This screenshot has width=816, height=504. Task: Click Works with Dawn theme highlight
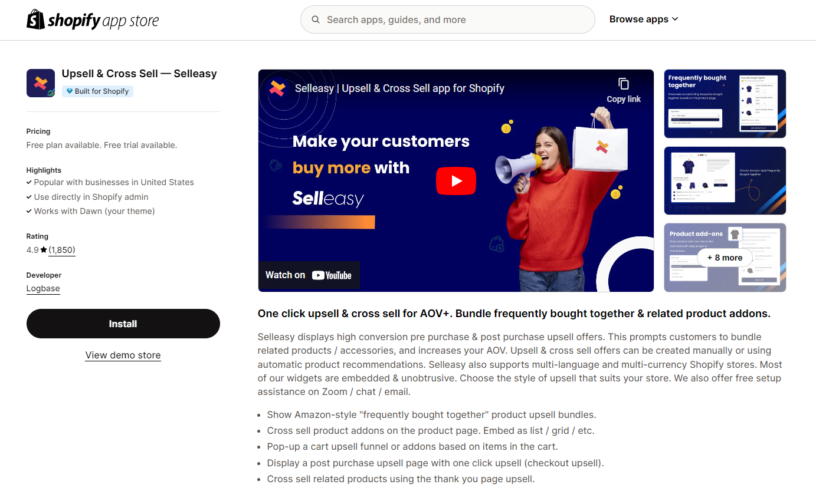pos(94,211)
